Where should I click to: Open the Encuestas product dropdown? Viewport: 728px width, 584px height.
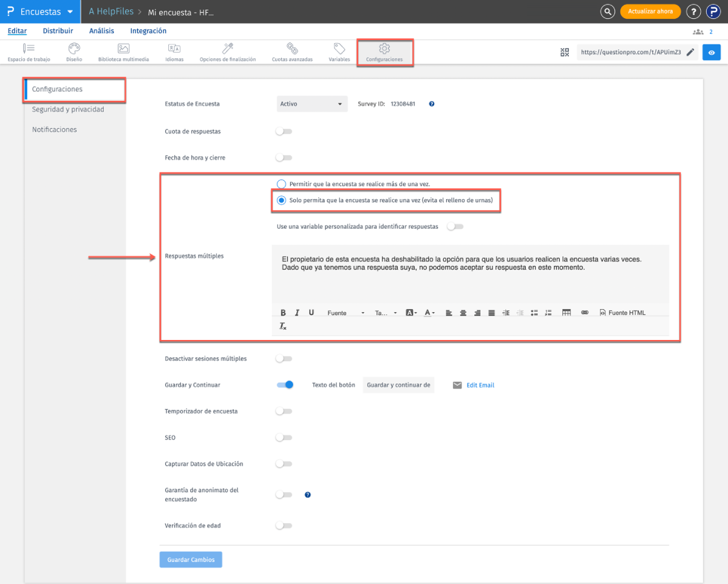tap(41, 12)
